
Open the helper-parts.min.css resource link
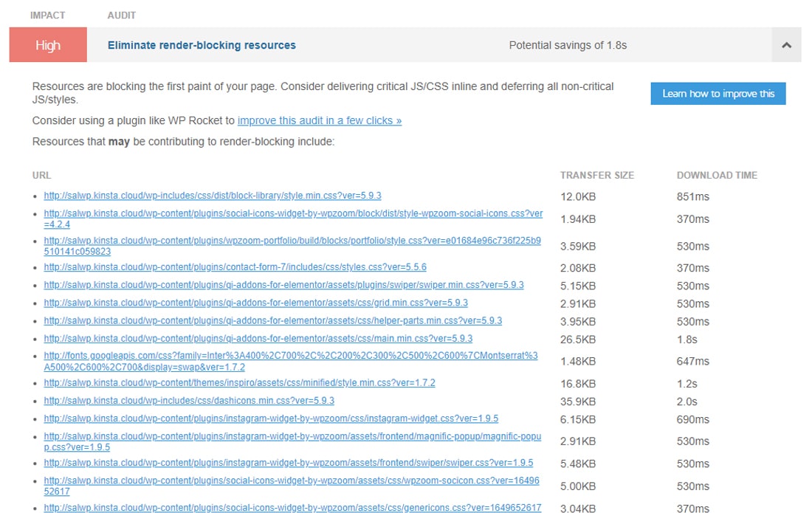[273, 320]
